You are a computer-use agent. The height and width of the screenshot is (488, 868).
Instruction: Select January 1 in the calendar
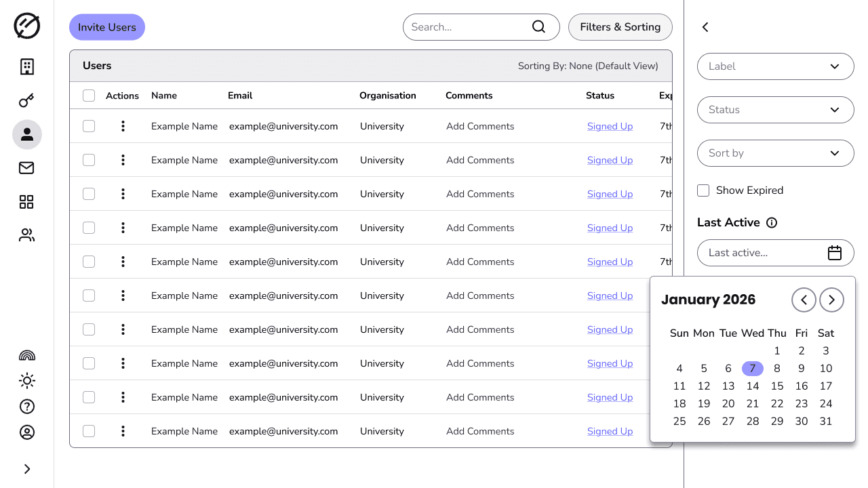777,351
